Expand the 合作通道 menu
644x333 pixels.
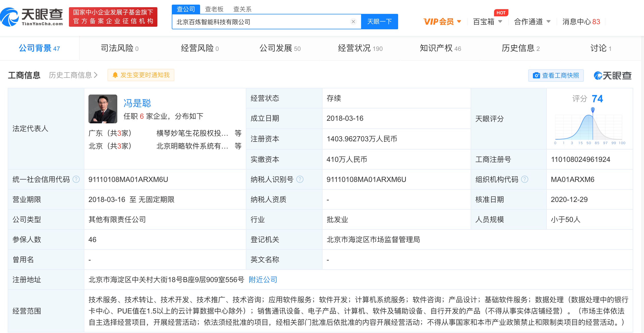532,22
